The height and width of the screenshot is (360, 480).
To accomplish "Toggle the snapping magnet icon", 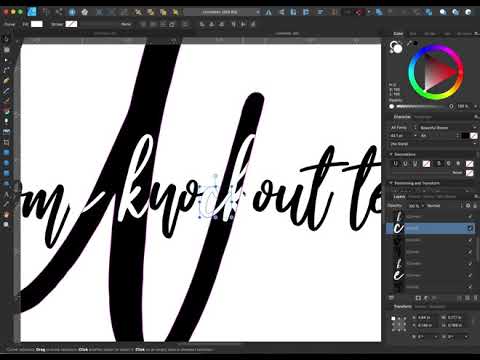I will tap(359, 12).
